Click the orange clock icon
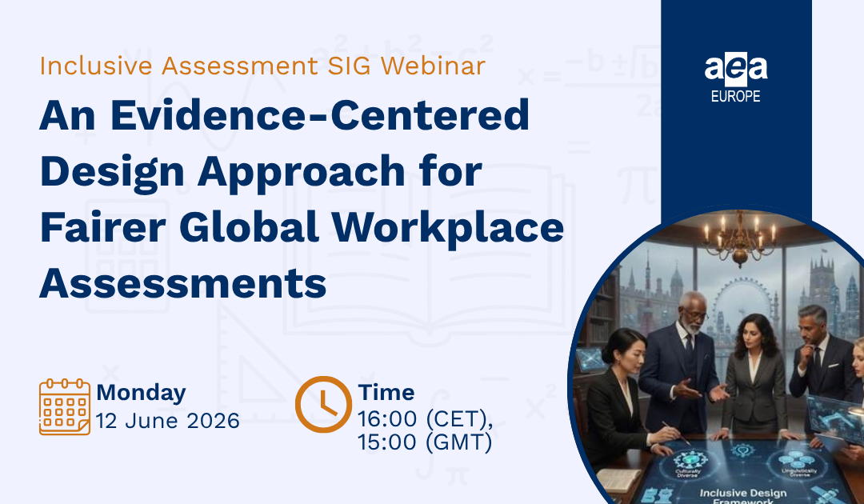Screen dimensions: 864x504 pyautogui.click(x=323, y=404)
